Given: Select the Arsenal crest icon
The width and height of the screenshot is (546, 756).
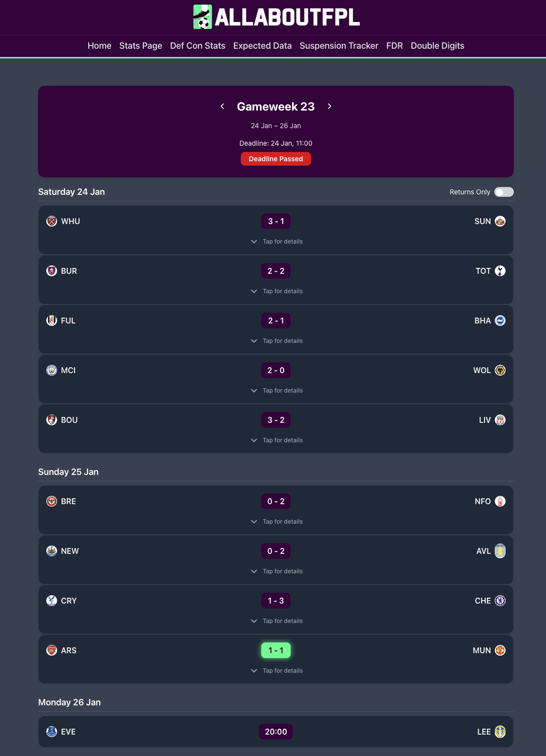Looking at the screenshot, I should 52,650.
